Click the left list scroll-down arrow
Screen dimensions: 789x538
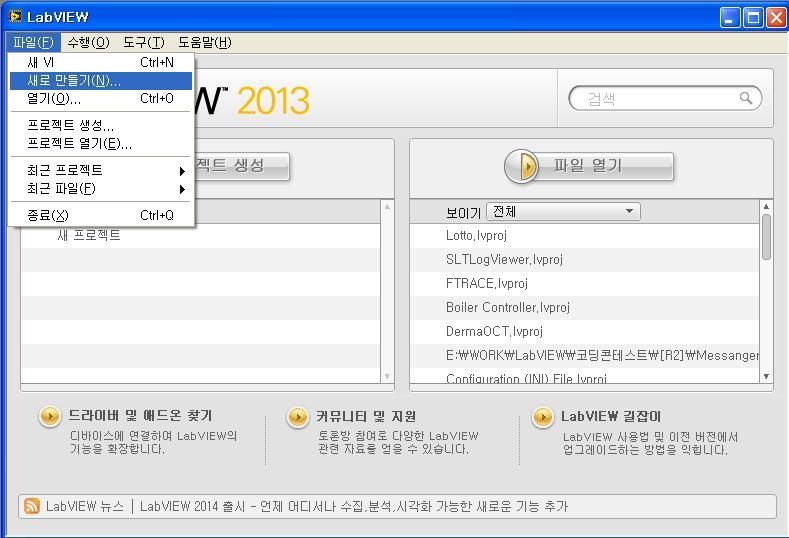(x=387, y=376)
